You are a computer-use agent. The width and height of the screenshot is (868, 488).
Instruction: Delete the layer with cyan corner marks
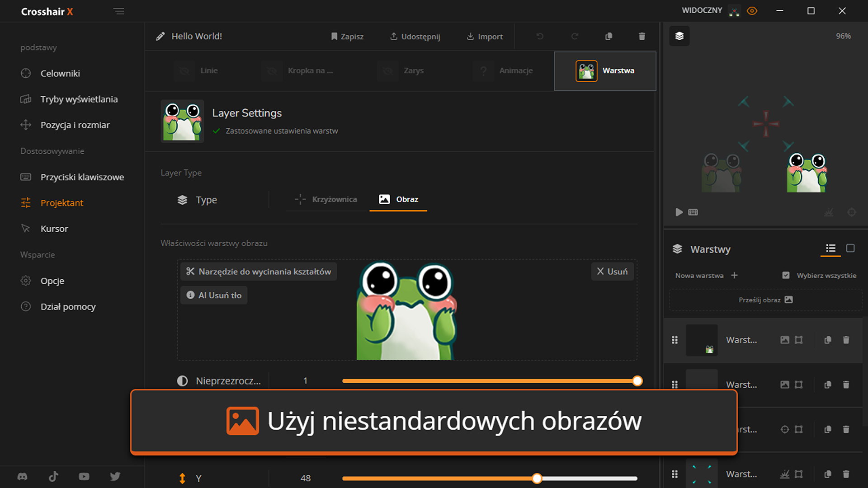(x=846, y=474)
